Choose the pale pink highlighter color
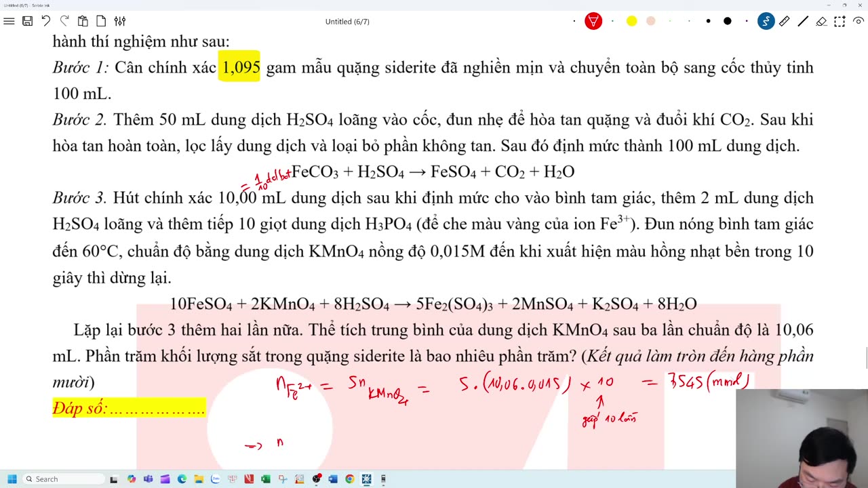This screenshot has height=488, width=868. pos(651,21)
